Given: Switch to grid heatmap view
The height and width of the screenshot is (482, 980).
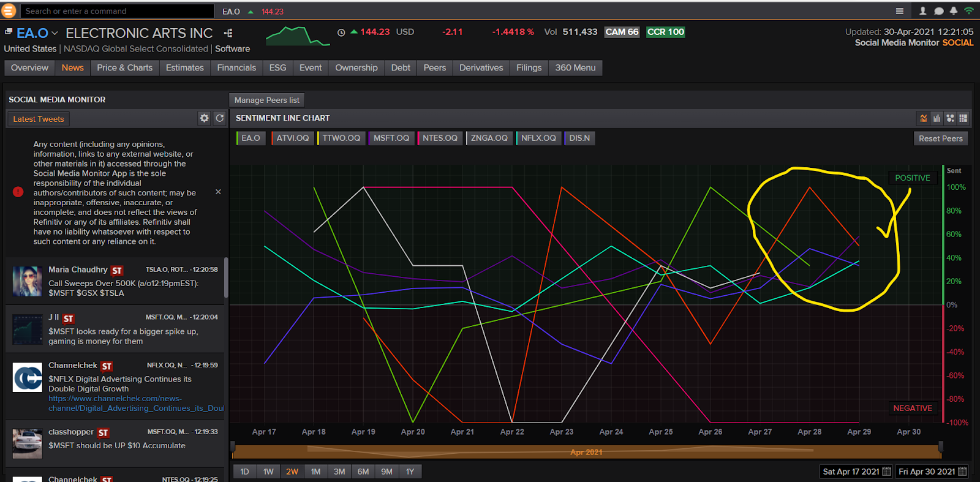Looking at the screenshot, I should point(963,118).
